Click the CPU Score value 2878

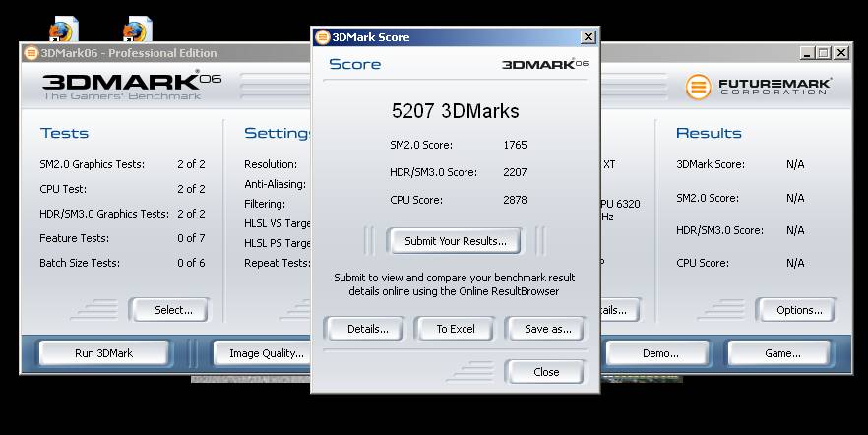(x=515, y=200)
